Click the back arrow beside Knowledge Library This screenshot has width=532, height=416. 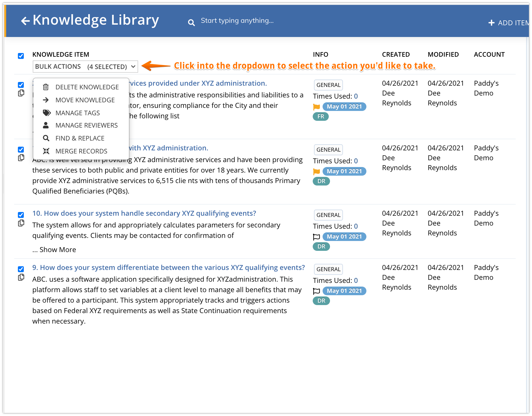point(25,21)
